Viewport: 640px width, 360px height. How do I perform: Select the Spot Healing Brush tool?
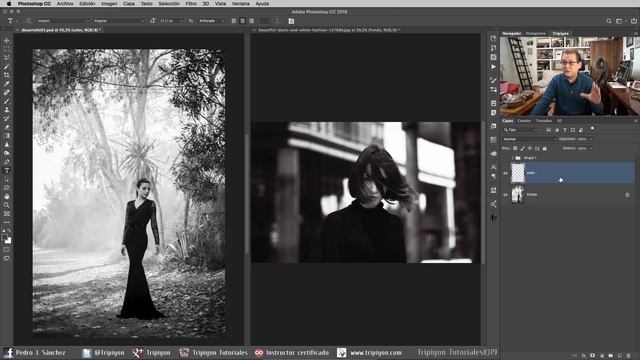click(x=7, y=92)
